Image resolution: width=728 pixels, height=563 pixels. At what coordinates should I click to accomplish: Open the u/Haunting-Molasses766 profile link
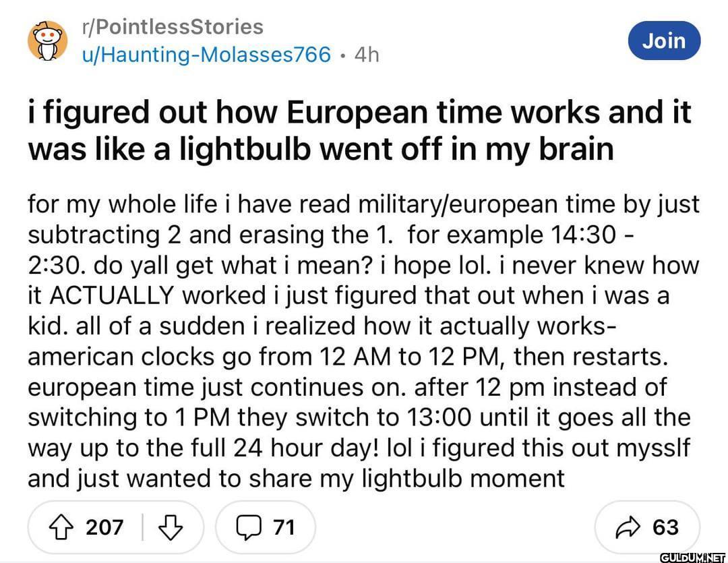tap(206, 54)
